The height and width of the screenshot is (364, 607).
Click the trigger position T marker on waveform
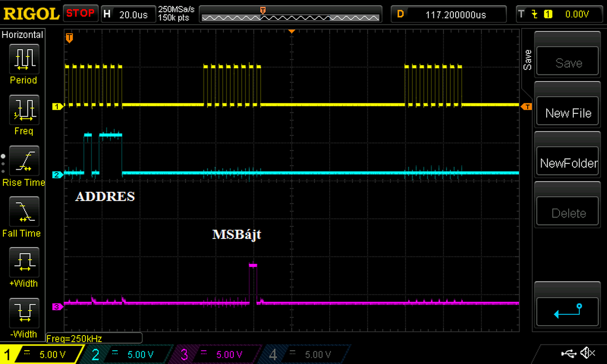coord(69,37)
